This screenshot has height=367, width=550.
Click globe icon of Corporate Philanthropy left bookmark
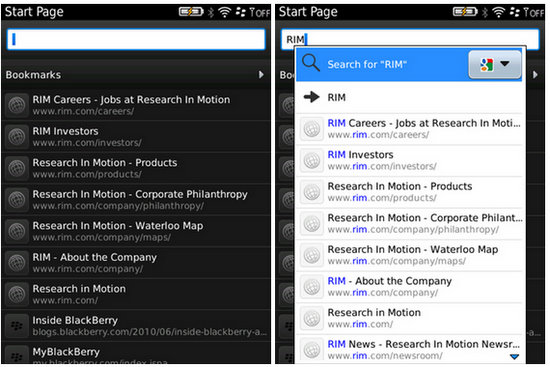coord(17,200)
